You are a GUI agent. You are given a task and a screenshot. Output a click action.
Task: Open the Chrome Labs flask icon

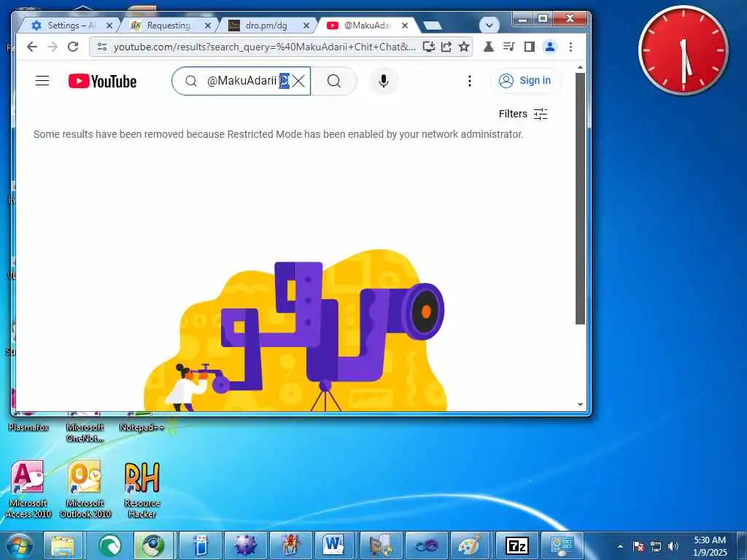click(x=488, y=47)
